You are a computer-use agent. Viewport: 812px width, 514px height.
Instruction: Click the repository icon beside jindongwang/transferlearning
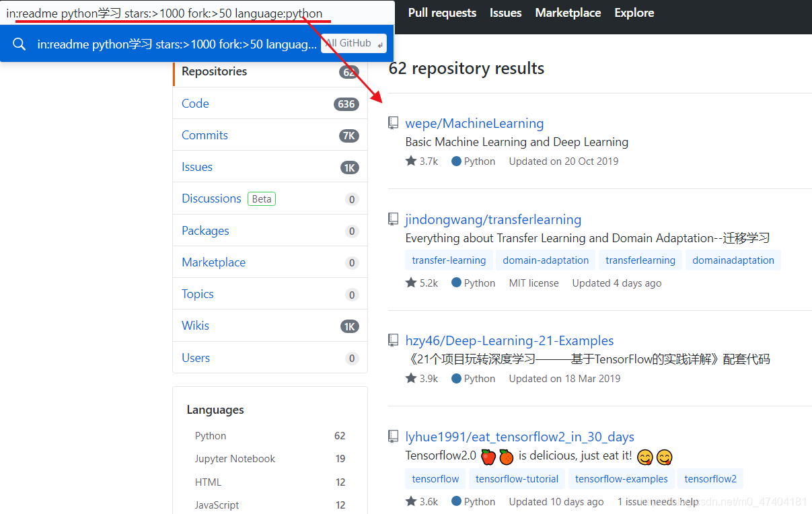(x=393, y=219)
